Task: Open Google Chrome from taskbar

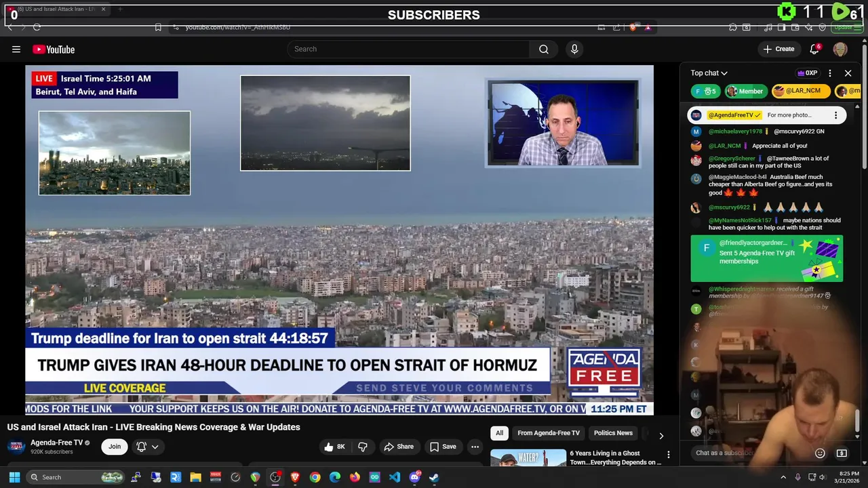Action: (315, 477)
